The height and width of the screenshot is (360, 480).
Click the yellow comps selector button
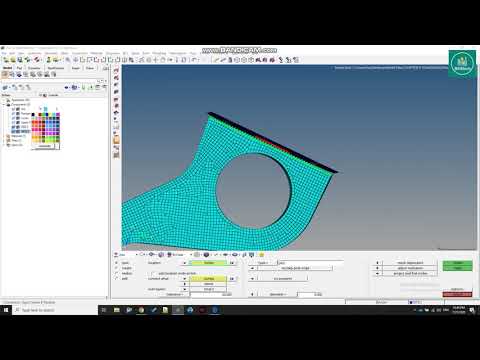[x=209, y=278]
